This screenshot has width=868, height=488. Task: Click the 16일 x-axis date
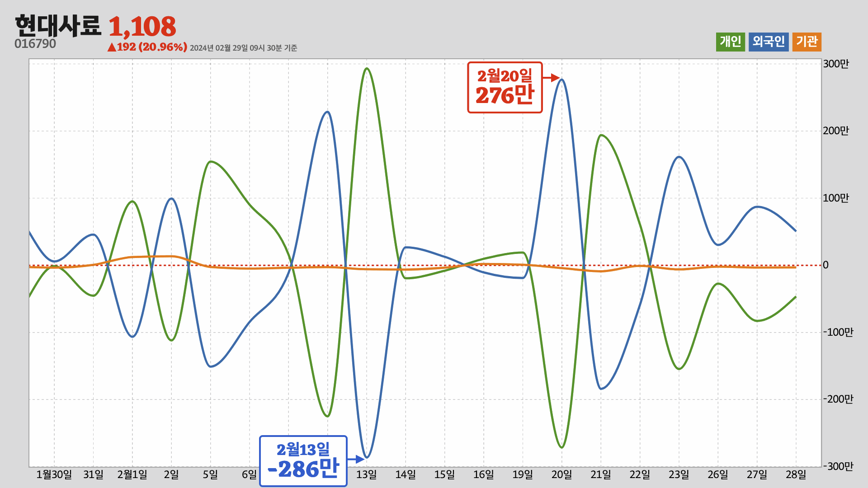tap(484, 474)
